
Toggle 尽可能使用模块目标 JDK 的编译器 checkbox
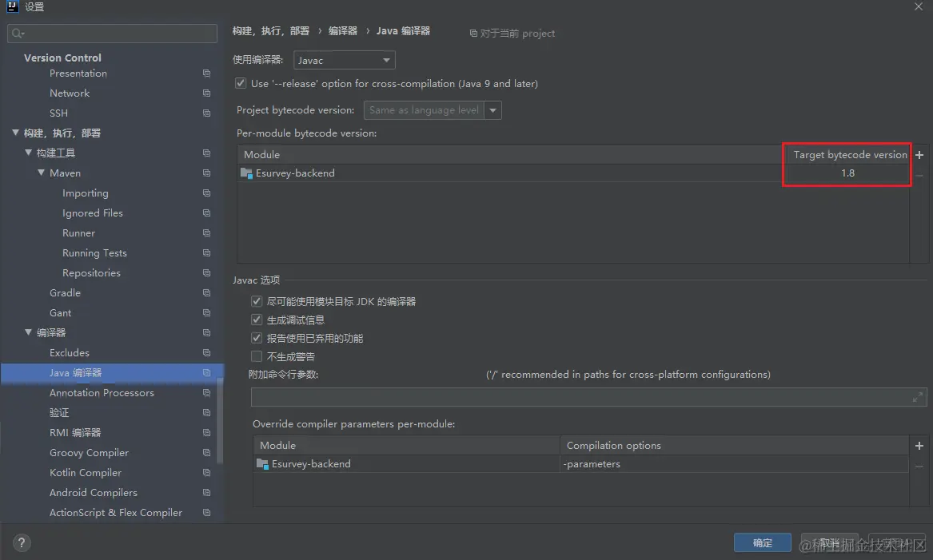(x=257, y=301)
